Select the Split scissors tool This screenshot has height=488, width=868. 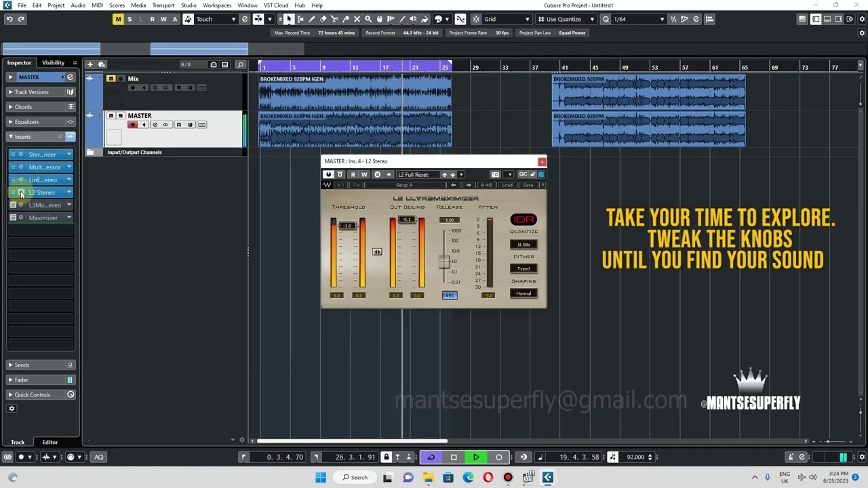pyautogui.click(x=334, y=19)
